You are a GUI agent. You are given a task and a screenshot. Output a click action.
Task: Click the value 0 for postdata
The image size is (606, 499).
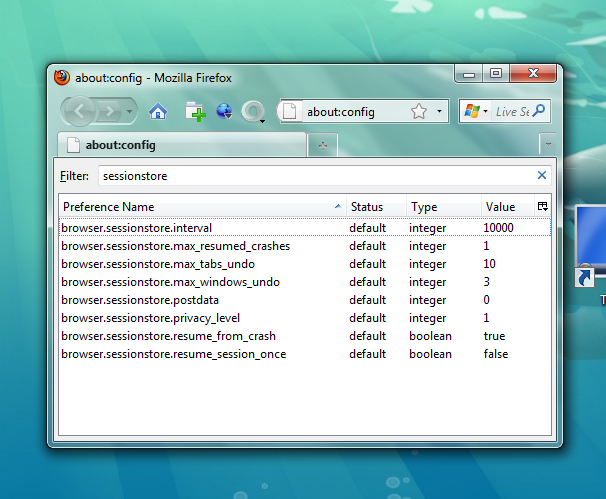tap(487, 300)
